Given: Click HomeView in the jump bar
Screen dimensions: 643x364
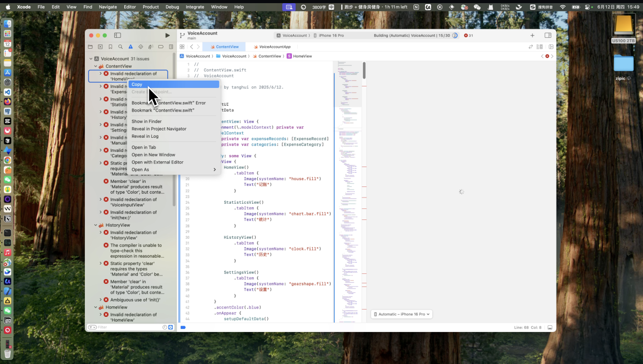Looking at the screenshot, I should click(x=302, y=56).
